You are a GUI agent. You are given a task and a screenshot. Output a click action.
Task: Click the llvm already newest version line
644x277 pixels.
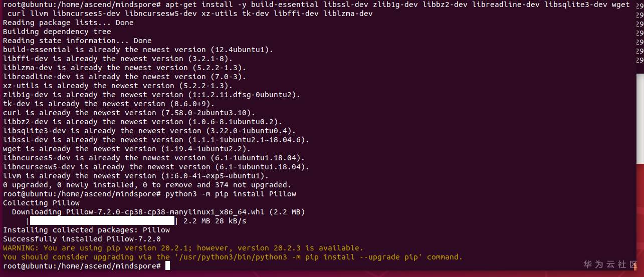(x=136, y=176)
